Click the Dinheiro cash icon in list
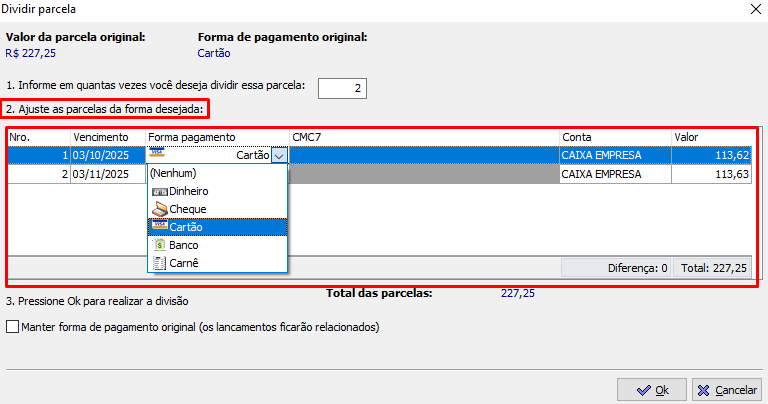Viewport: 768px width, 404px height. (x=159, y=191)
